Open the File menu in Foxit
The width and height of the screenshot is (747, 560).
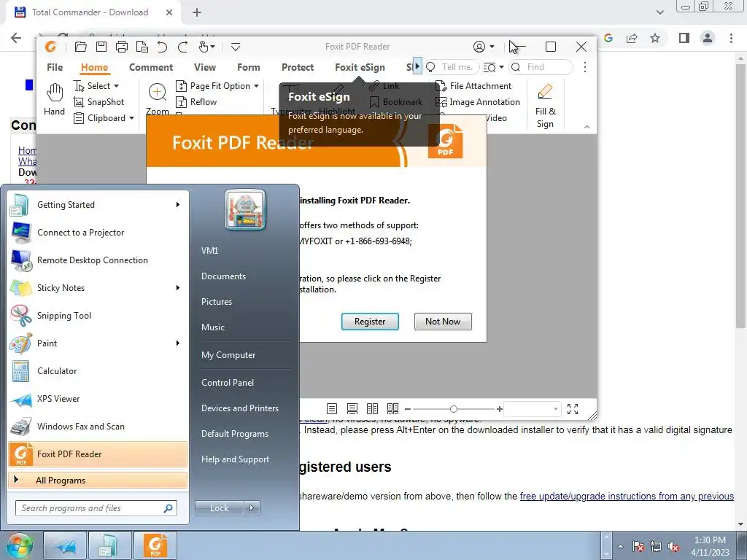[55, 67]
